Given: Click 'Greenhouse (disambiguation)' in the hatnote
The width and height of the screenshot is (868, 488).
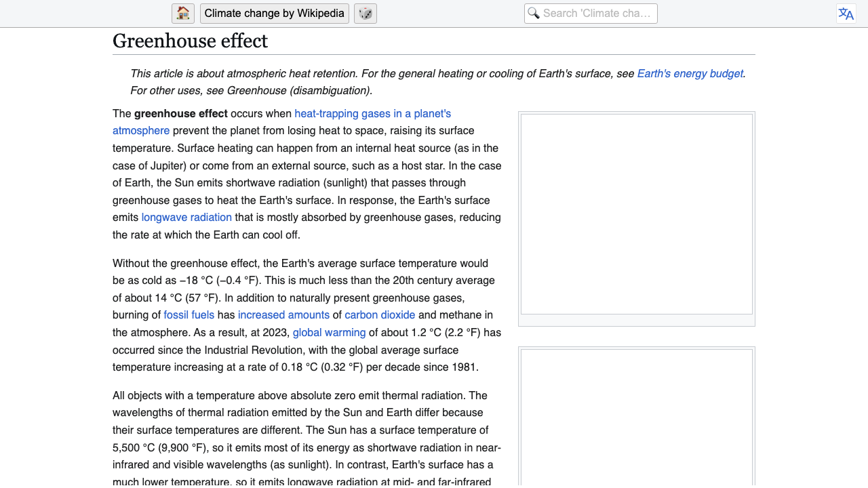Looking at the screenshot, I should (298, 91).
